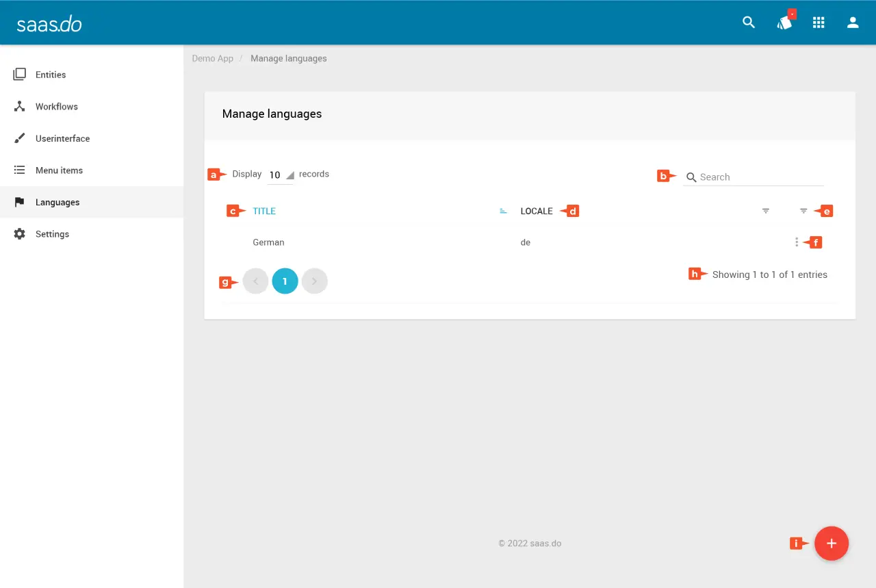Select page 1 in the pagination
Screen dimensions: 876x588
tap(285, 281)
